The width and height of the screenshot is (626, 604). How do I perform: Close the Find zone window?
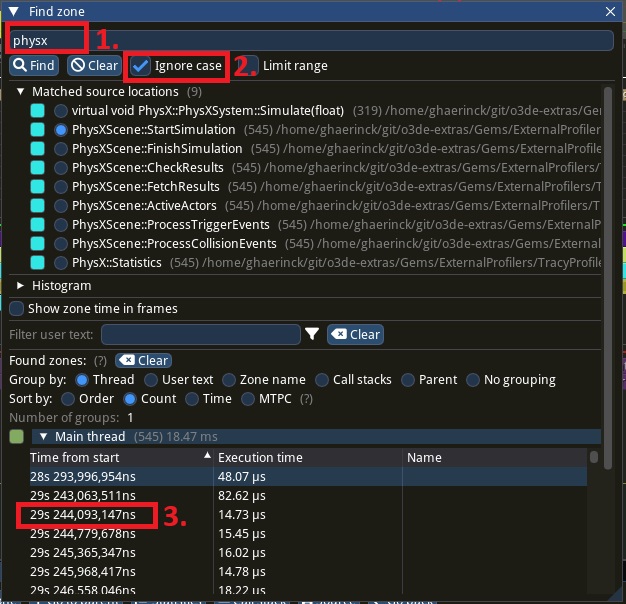click(611, 11)
